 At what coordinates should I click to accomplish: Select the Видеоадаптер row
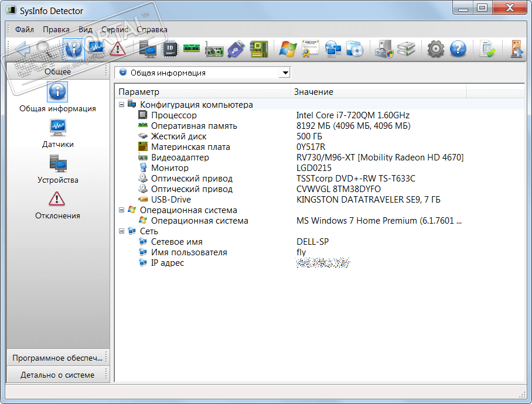click(x=319, y=158)
